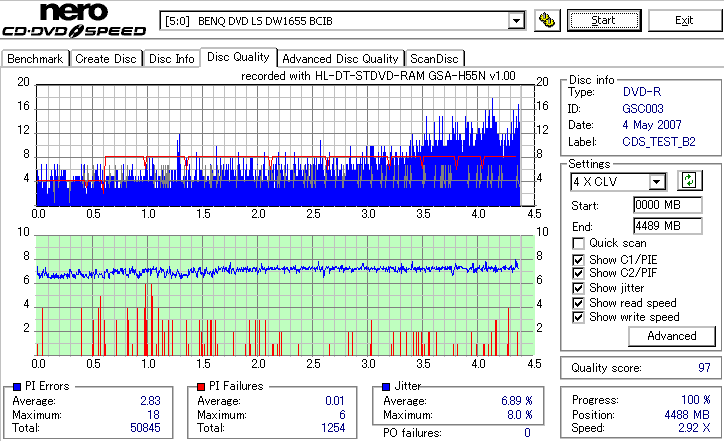Open the Advanced settings button
The height and width of the screenshot is (441, 724).
pos(672,336)
